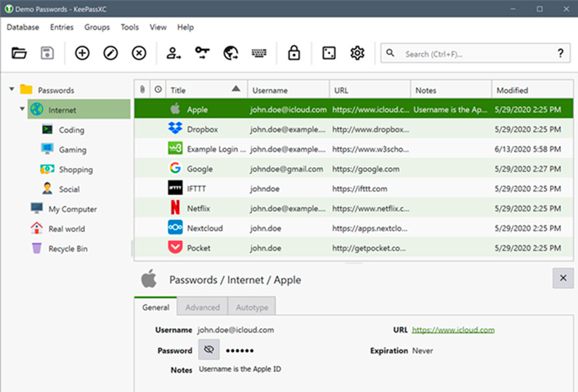Delete entry with X circle icon
The width and height of the screenshot is (578, 392).
click(139, 53)
